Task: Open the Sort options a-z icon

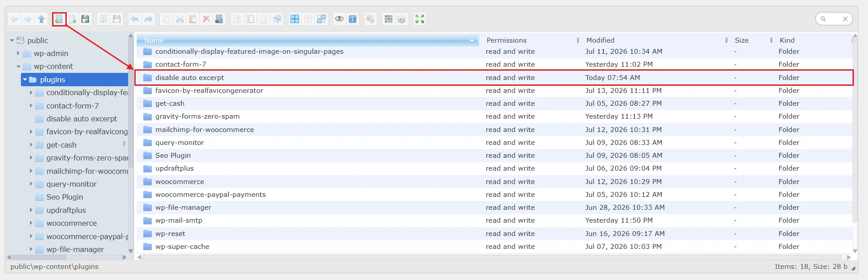Action: click(x=402, y=19)
